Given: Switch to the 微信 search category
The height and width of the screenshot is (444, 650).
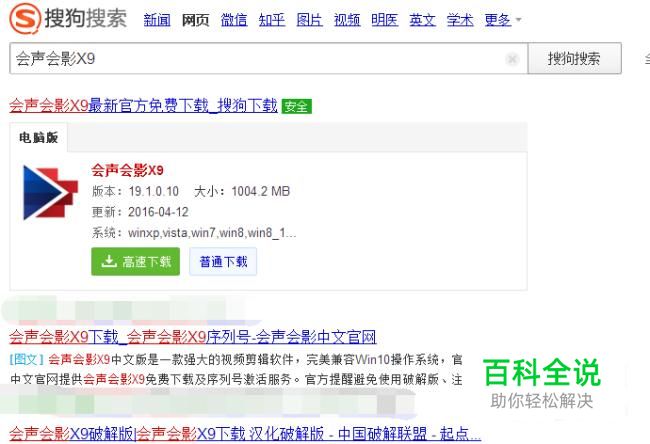Looking at the screenshot, I should [x=234, y=19].
